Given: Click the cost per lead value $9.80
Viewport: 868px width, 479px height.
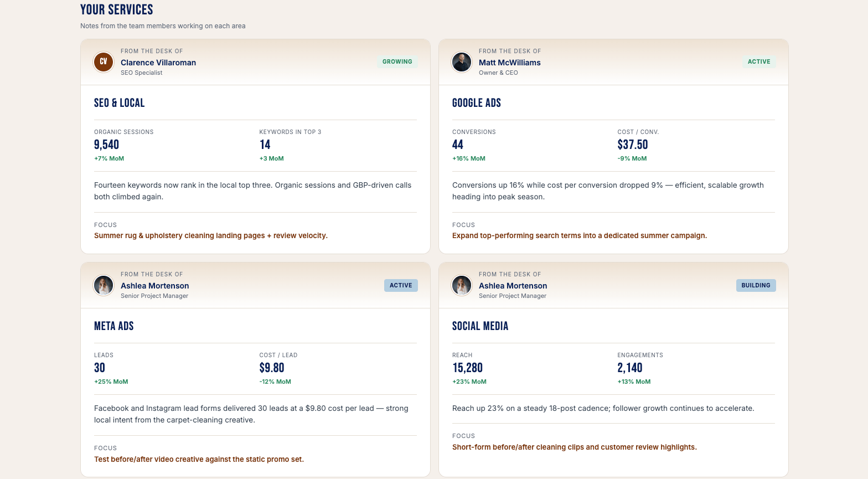Looking at the screenshot, I should [x=272, y=368].
